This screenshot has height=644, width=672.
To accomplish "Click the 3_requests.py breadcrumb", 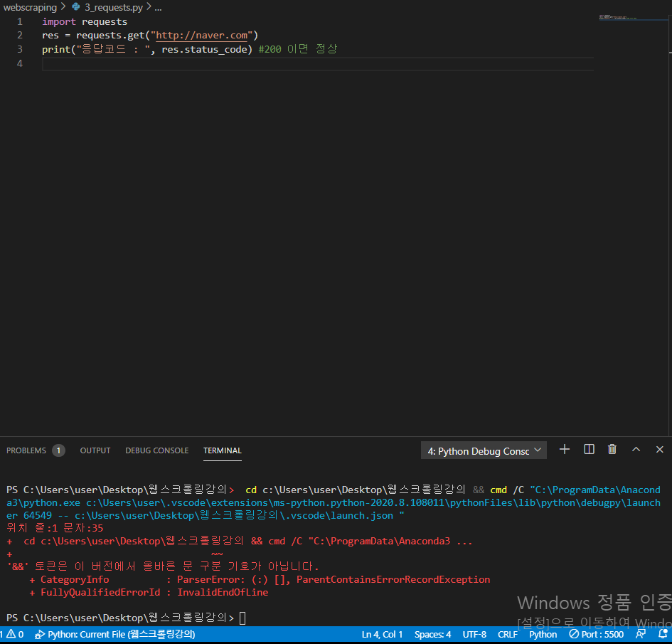I will coord(114,7).
